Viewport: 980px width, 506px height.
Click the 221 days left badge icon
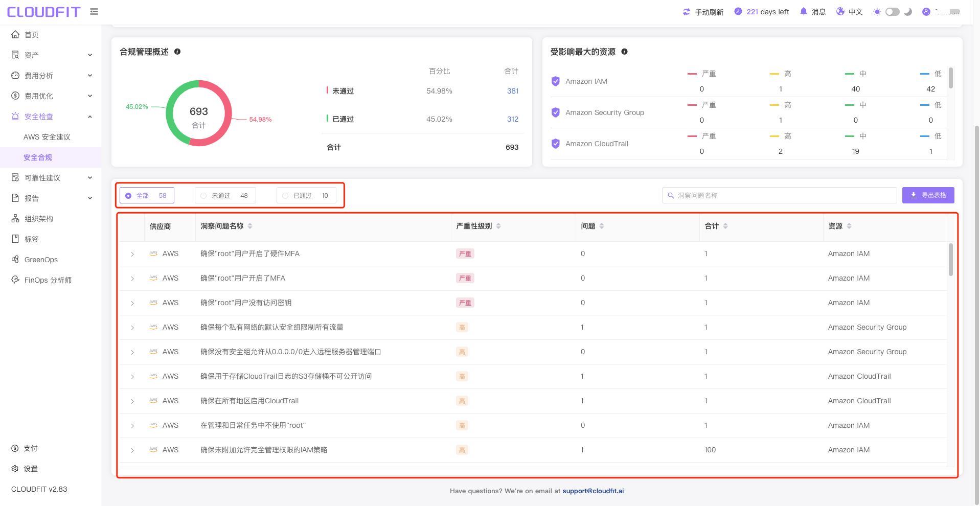tap(738, 11)
